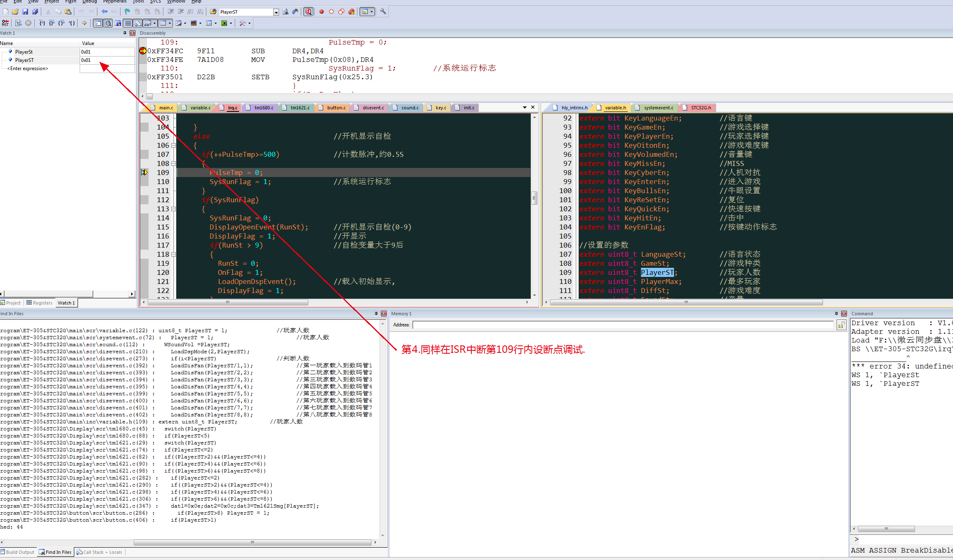Kill all breakpoints icon
This screenshot has width=953, height=560.
pos(351,12)
